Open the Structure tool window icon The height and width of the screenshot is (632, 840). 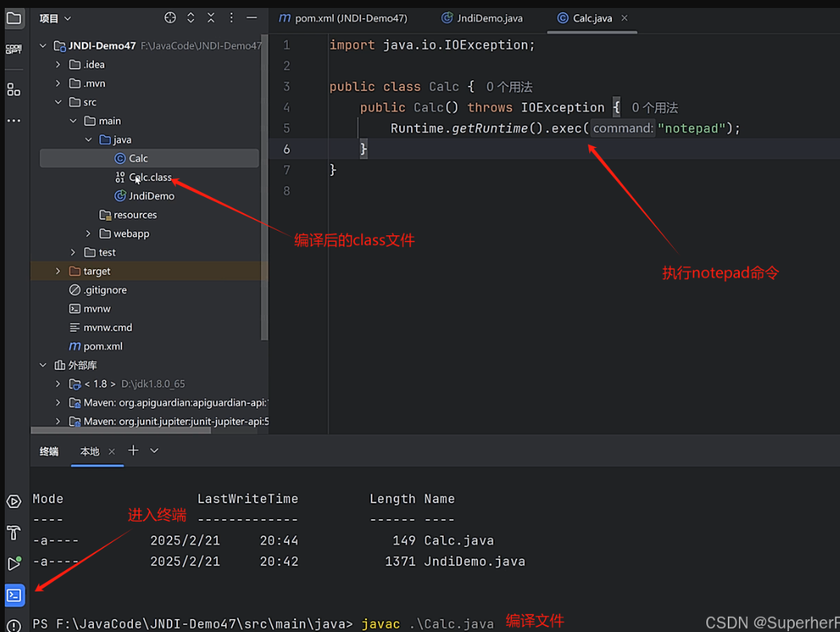coord(14,90)
